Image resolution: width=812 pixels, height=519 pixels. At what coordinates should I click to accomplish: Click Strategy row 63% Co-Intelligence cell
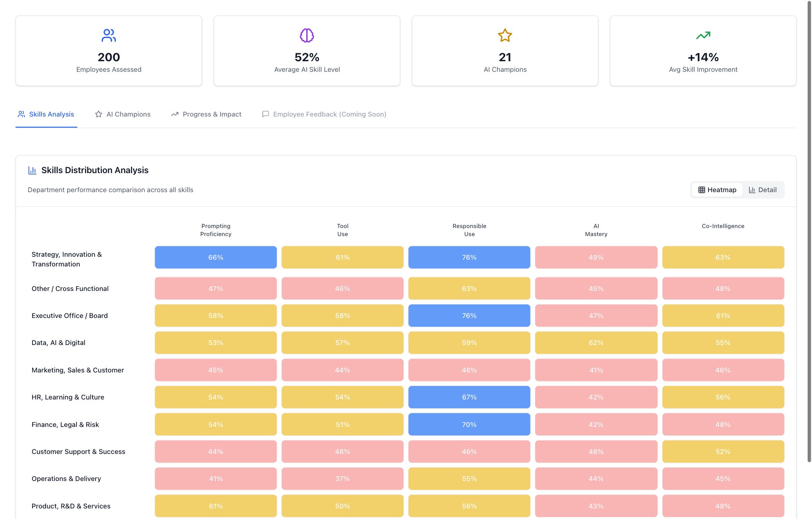coord(723,257)
